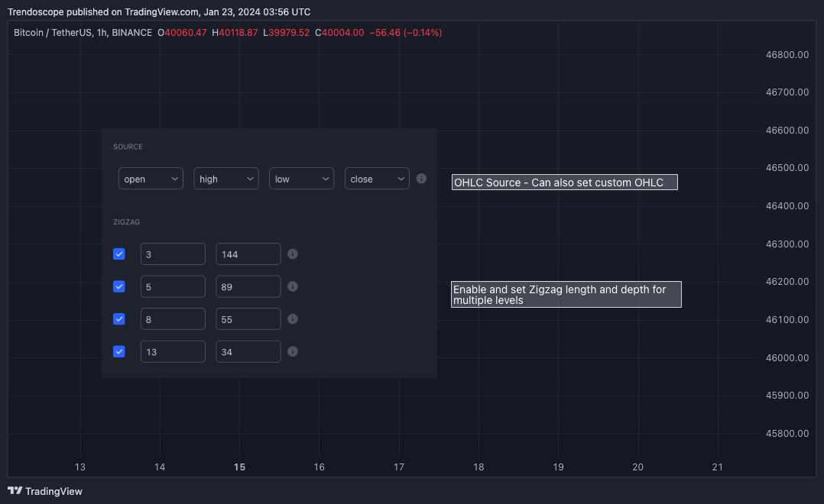
Task: Click the zigzag depth field containing 144
Action: (248, 254)
